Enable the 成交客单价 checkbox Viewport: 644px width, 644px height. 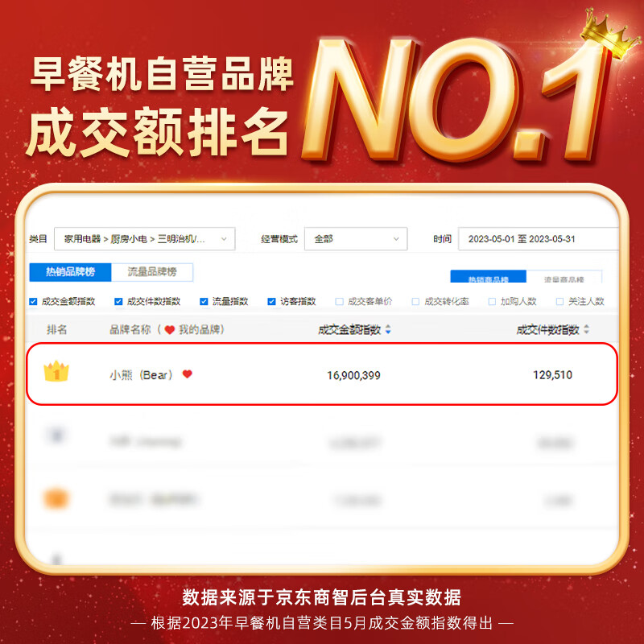coord(339,301)
